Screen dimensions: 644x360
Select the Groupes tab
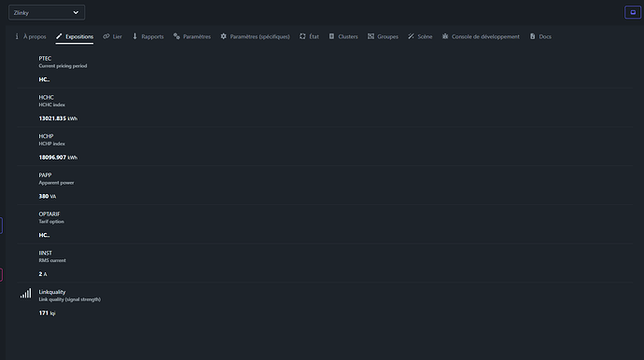point(383,36)
